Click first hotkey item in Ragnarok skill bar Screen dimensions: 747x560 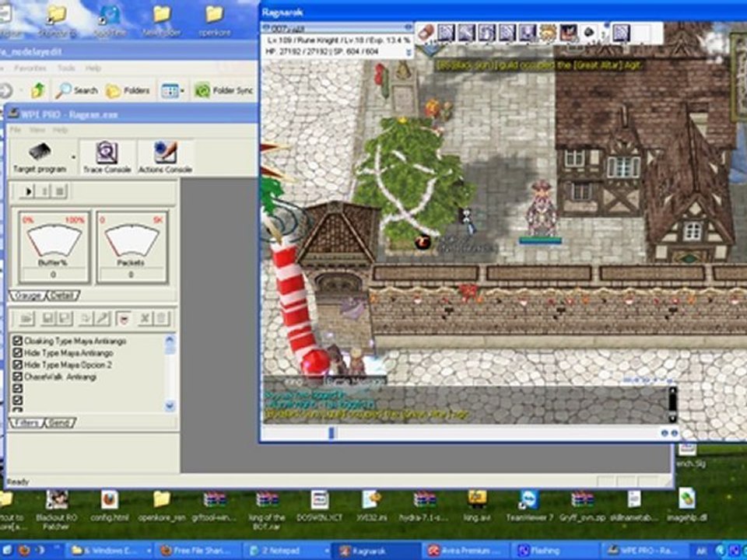pos(426,33)
